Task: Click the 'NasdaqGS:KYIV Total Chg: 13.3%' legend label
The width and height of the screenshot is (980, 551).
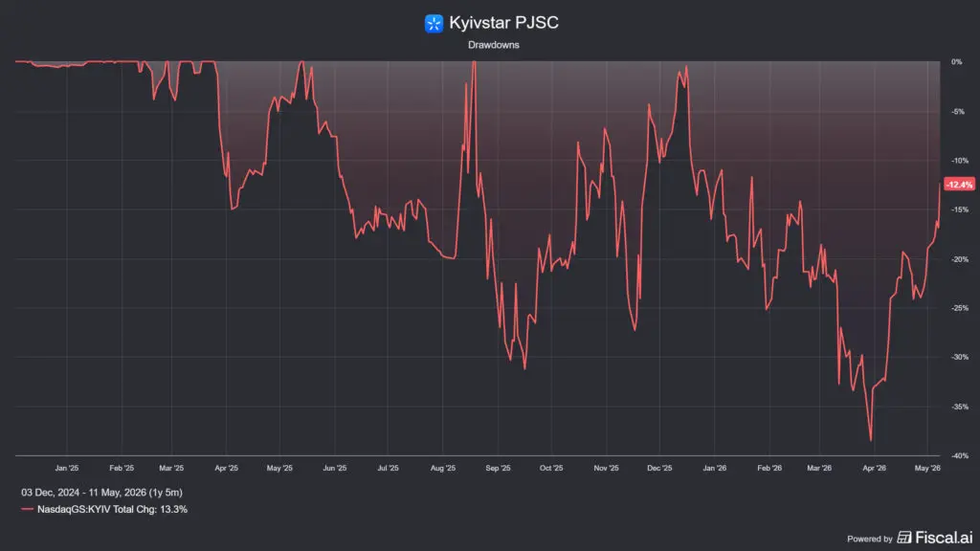Action: [113, 509]
